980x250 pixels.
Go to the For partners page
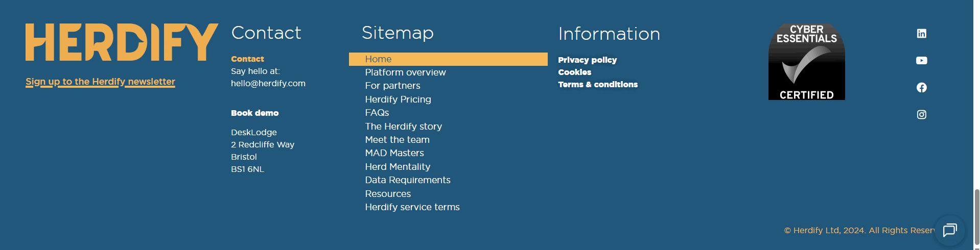(x=392, y=86)
